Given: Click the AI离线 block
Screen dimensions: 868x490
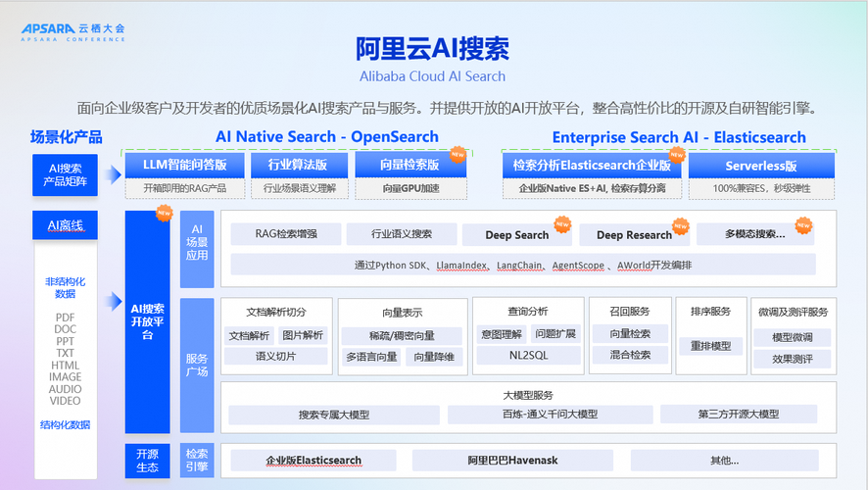Looking at the screenshot, I should (65, 225).
